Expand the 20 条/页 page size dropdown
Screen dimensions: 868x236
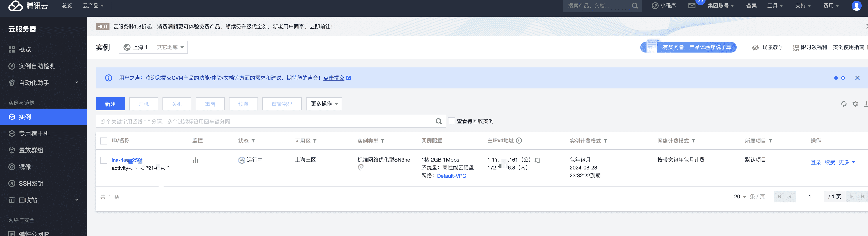(740, 197)
